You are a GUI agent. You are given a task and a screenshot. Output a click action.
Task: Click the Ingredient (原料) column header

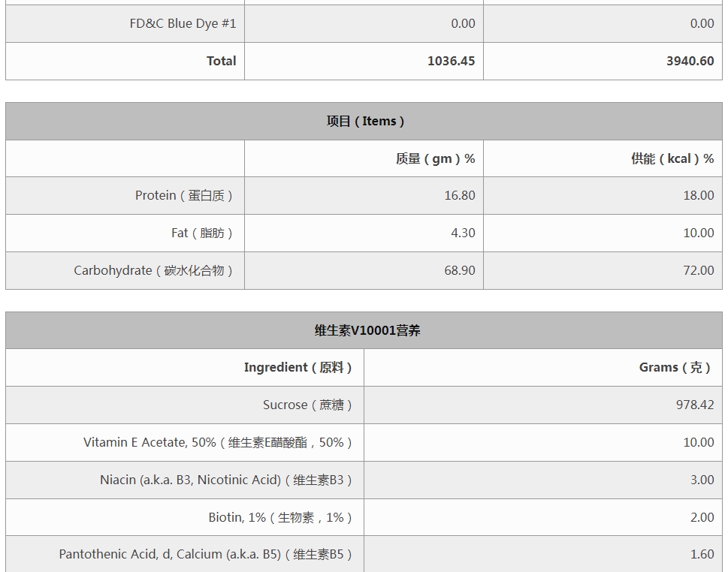(x=300, y=367)
